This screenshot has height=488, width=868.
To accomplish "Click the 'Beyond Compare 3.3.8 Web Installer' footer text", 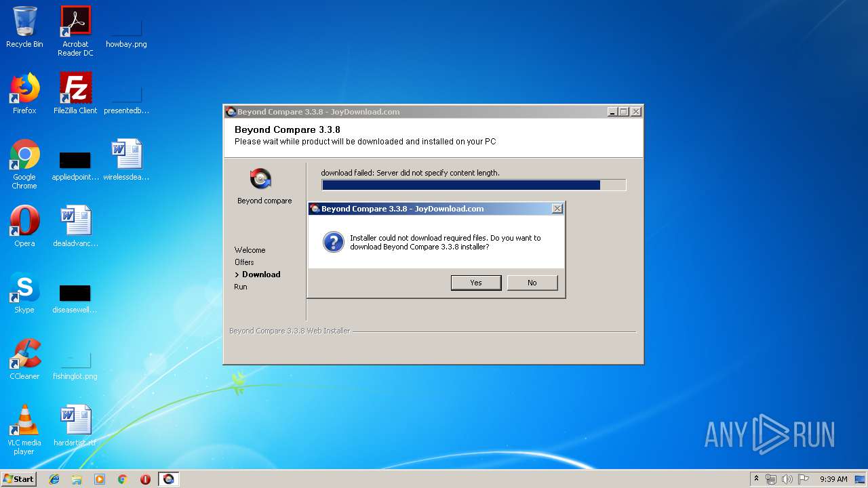I will 290,331.
